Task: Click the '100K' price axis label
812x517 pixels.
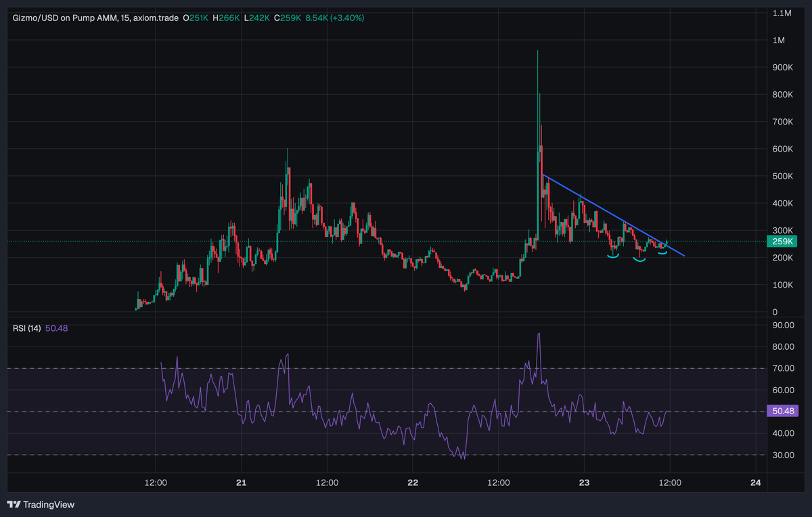Action: pos(782,285)
